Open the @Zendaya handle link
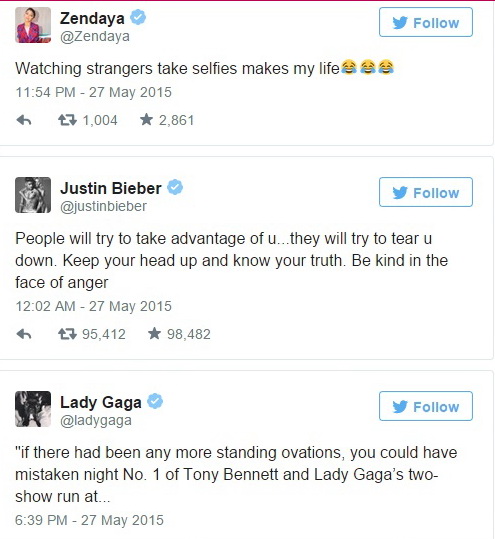 click(95, 36)
